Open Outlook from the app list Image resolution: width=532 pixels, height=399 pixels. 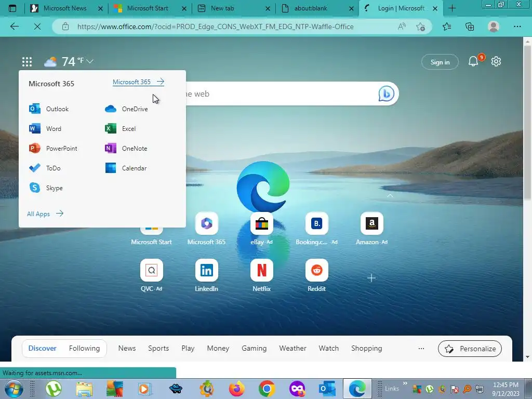49,109
